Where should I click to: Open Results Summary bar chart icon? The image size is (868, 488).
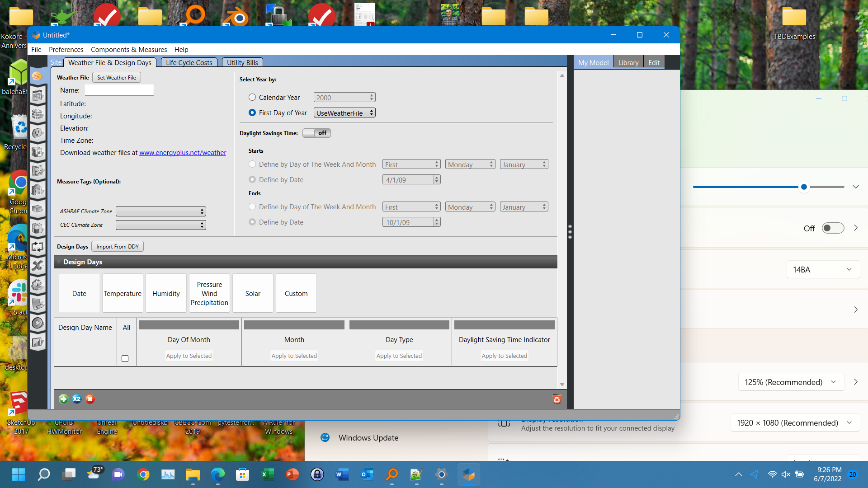38,343
